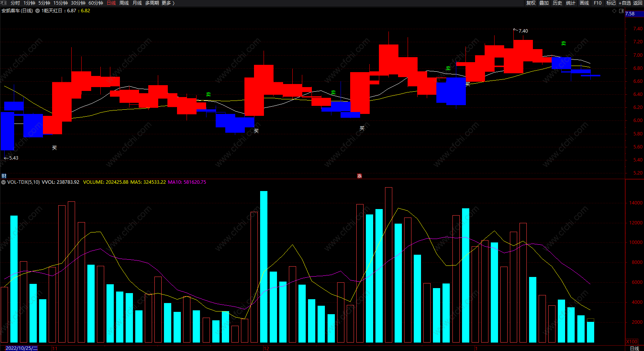This screenshot has width=644, height=351.
Task: Add stock with +自选 button
Action: pos(625,3)
